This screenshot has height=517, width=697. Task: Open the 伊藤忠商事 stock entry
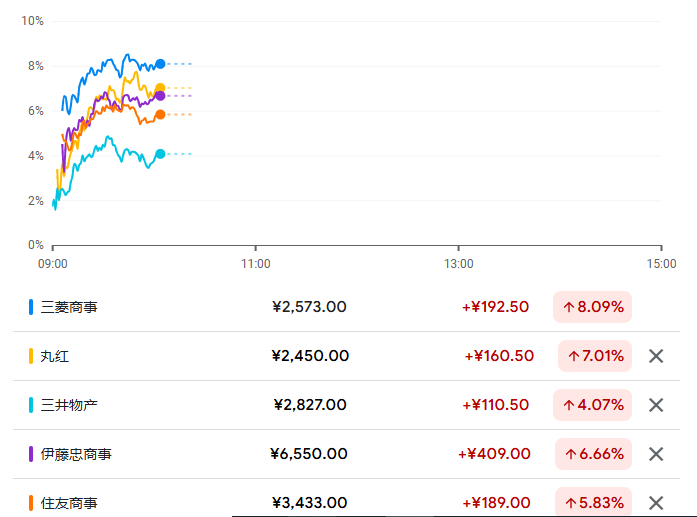[x=76, y=454]
